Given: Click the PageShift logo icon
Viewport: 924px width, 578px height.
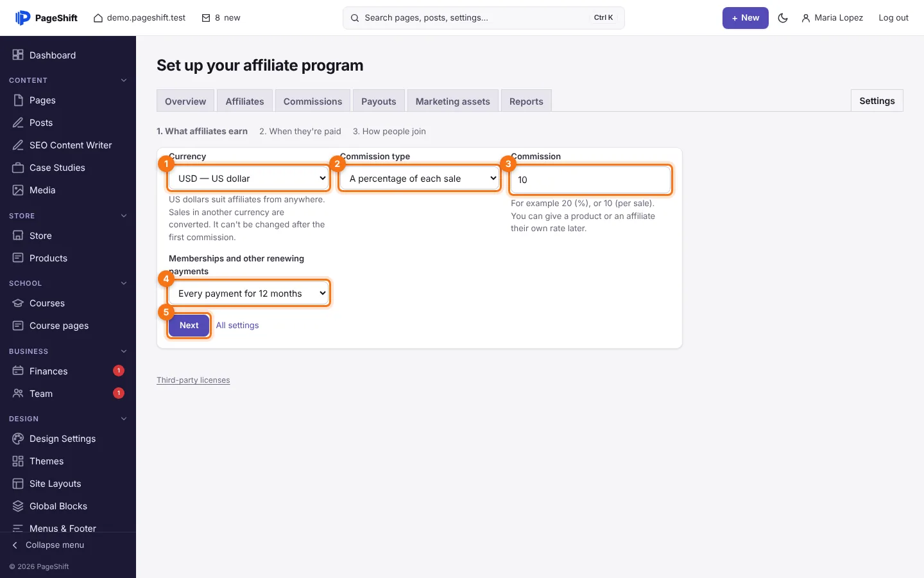Looking at the screenshot, I should pos(22,18).
